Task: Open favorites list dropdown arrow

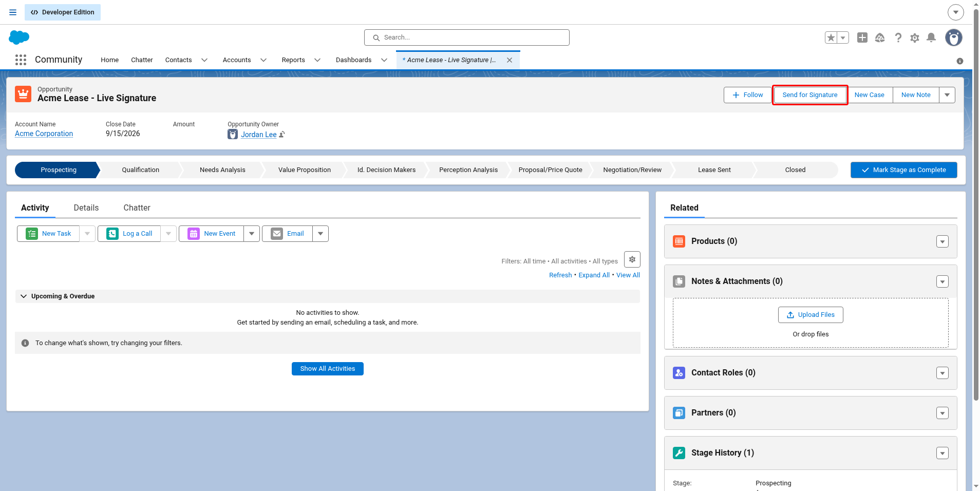Action: (843, 37)
